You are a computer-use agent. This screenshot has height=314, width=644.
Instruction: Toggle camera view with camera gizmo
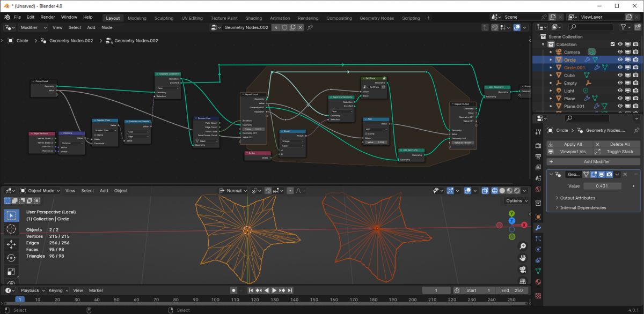[523, 270]
